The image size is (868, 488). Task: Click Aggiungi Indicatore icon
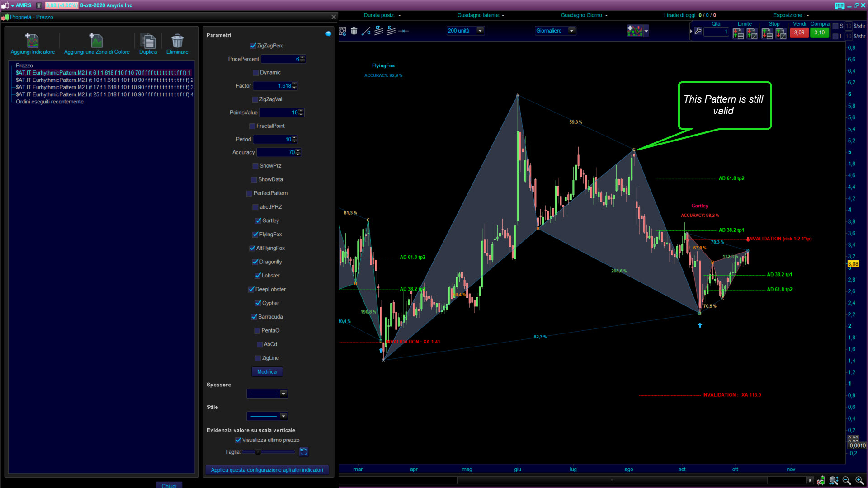pos(32,41)
